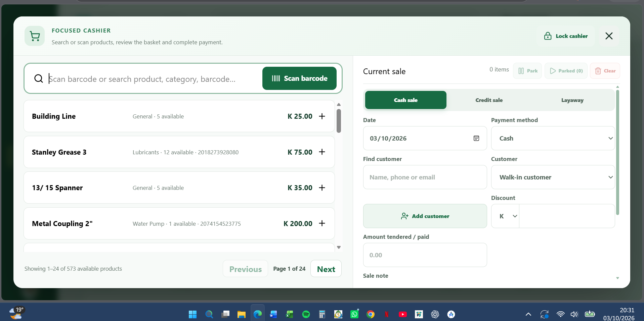Add 13/ 15 Spanner with plus icon

(322, 188)
